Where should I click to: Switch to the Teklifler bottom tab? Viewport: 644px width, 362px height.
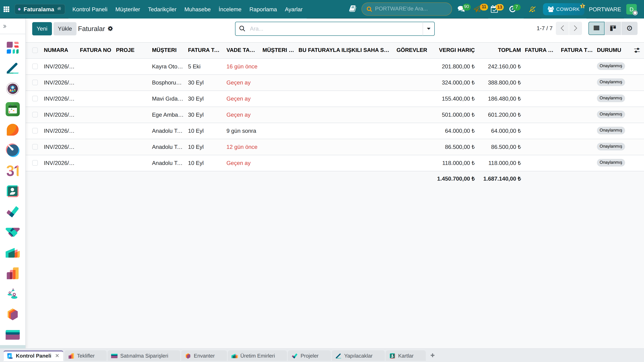[85, 356]
